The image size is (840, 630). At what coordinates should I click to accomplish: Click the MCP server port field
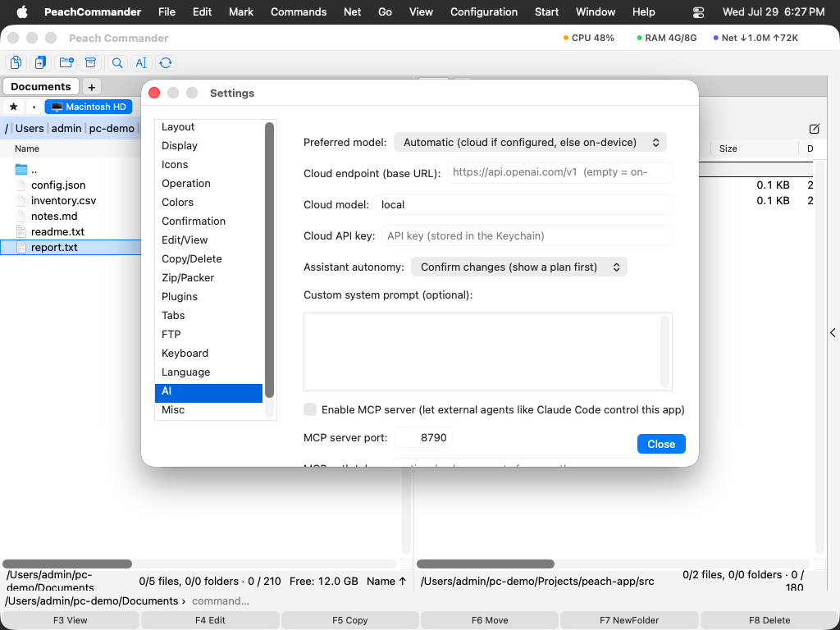[x=423, y=438]
